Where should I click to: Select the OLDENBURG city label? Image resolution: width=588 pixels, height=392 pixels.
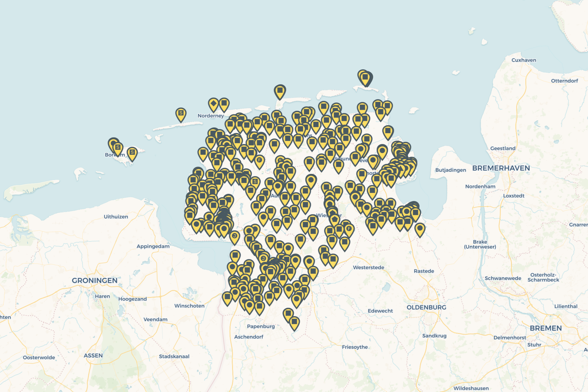(x=426, y=307)
